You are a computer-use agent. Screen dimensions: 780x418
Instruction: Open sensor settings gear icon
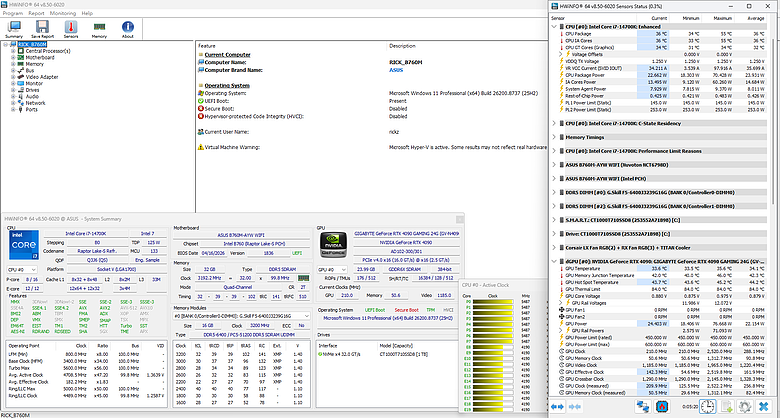point(744,407)
